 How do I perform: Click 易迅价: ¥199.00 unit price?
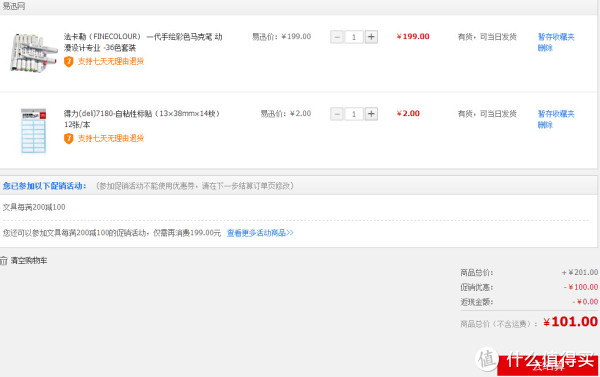pos(281,37)
